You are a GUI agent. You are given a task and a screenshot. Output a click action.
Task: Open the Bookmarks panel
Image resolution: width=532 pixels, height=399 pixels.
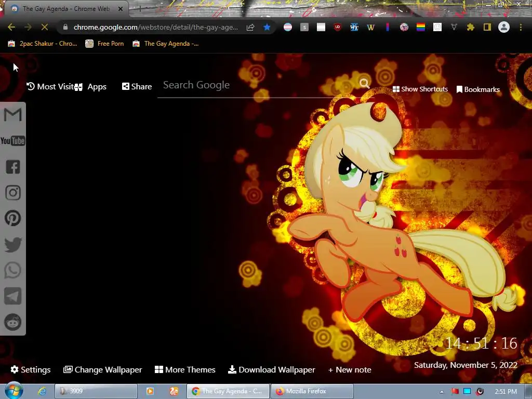478,89
